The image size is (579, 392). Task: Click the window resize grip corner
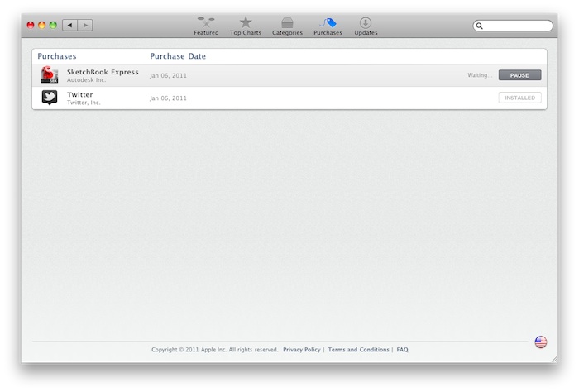[554, 359]
